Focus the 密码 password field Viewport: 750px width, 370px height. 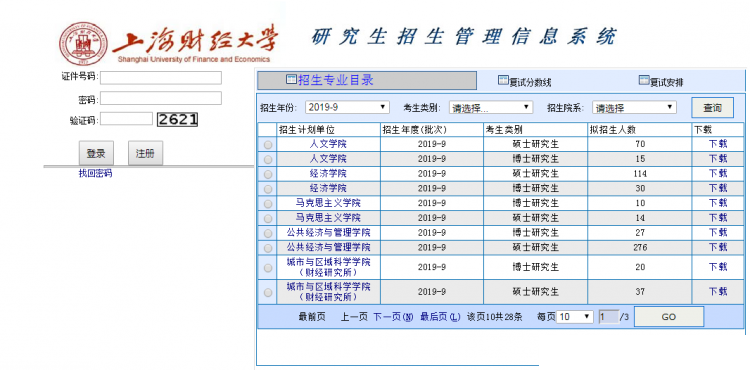point(161,98)
